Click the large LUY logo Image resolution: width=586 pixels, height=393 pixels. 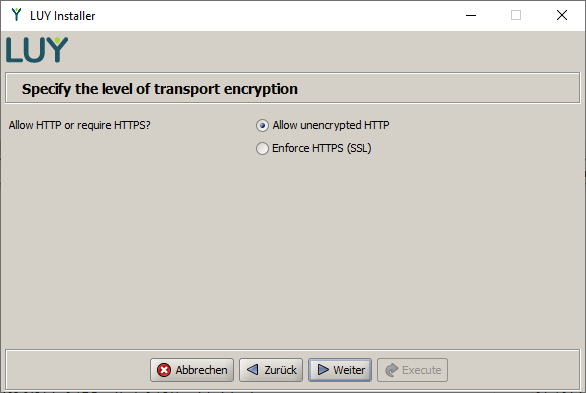37,49
